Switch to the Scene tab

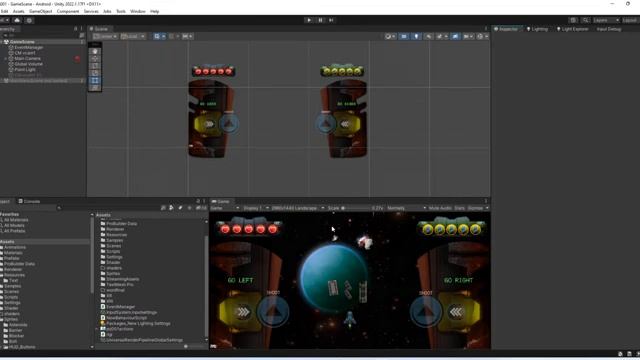(99, 29)
